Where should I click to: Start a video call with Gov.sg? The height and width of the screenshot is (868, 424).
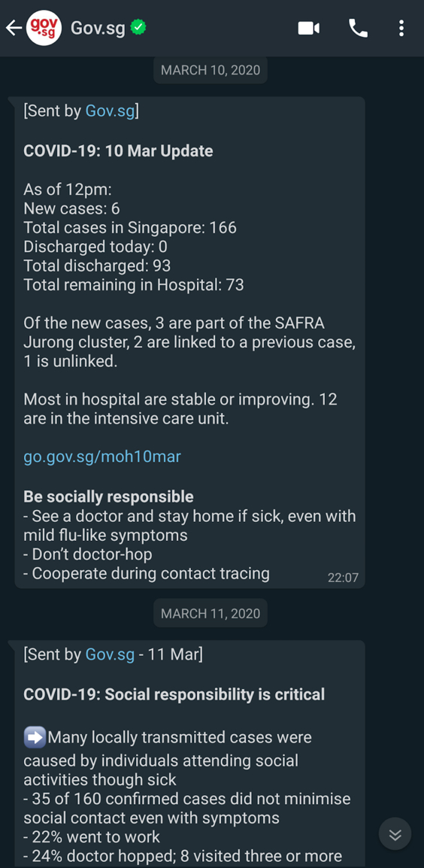[309, 29]
